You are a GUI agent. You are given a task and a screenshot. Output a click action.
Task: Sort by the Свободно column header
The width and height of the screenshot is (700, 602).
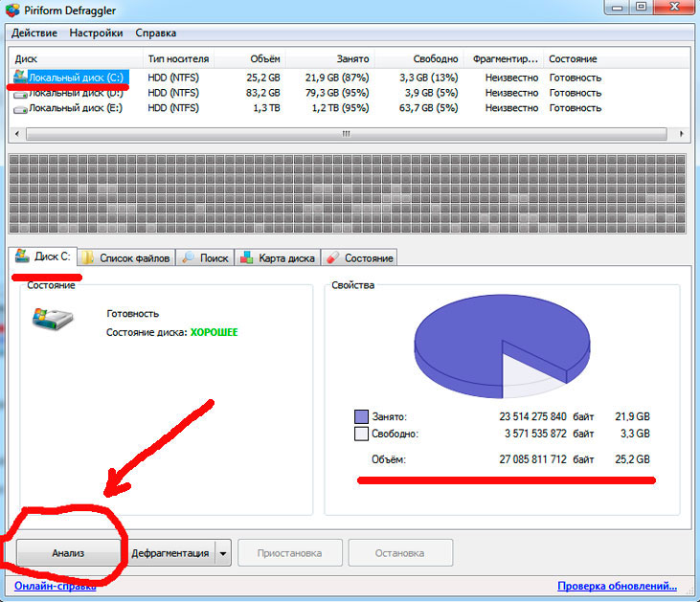pyautogui.click(x=419, y=59)
